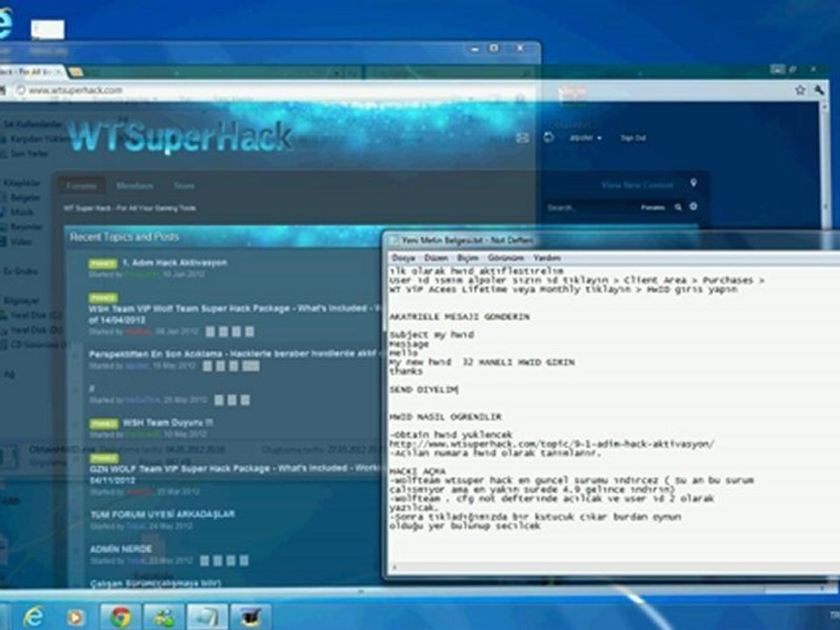Select Yerel Disk (D:) in Explorer sidebar
The height and width of the screenshot is (630, 840).
(37, 331)
